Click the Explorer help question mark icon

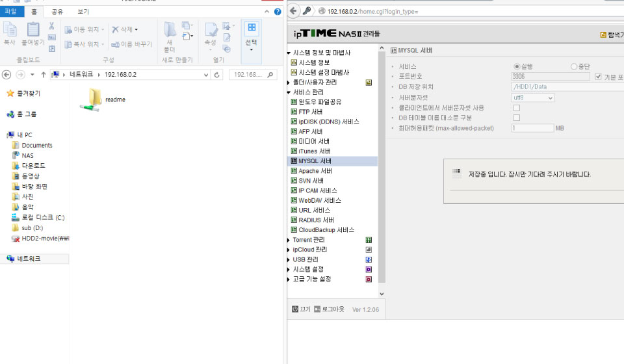[x=278, y=12]
